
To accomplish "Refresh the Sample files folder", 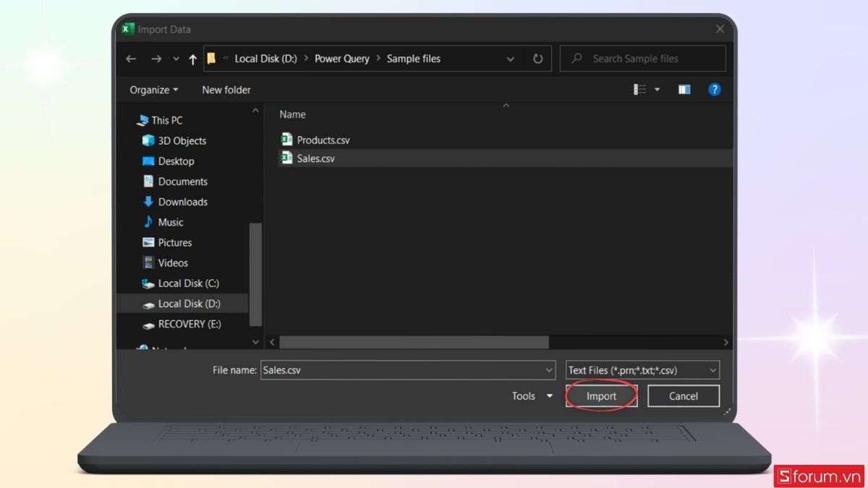I will coord(537,59).
